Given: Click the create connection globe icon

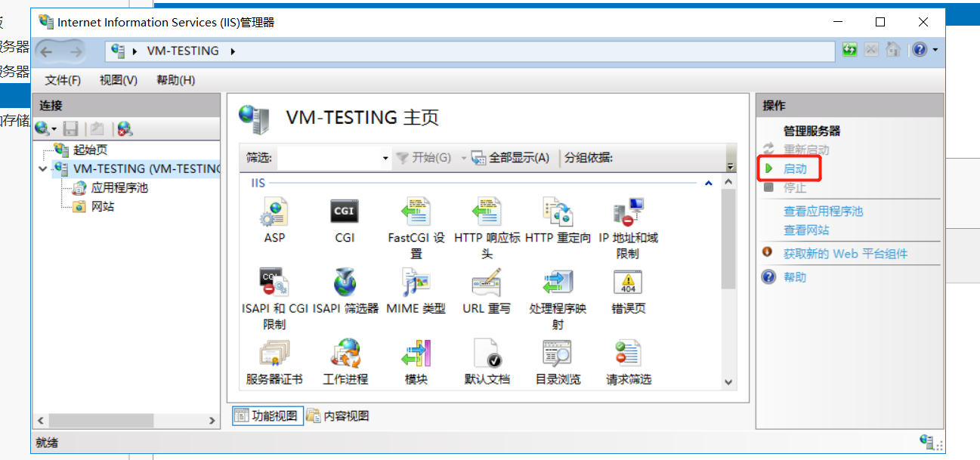Looking at the screenshot, I should [x=42, y=129].
